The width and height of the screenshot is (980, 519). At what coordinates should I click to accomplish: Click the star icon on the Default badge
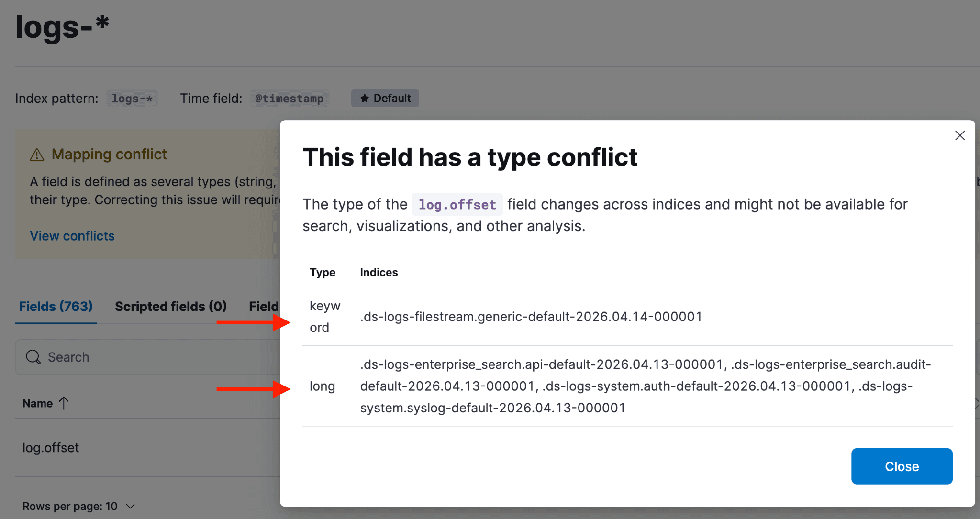pyautogui.click(x=364, y=98)
